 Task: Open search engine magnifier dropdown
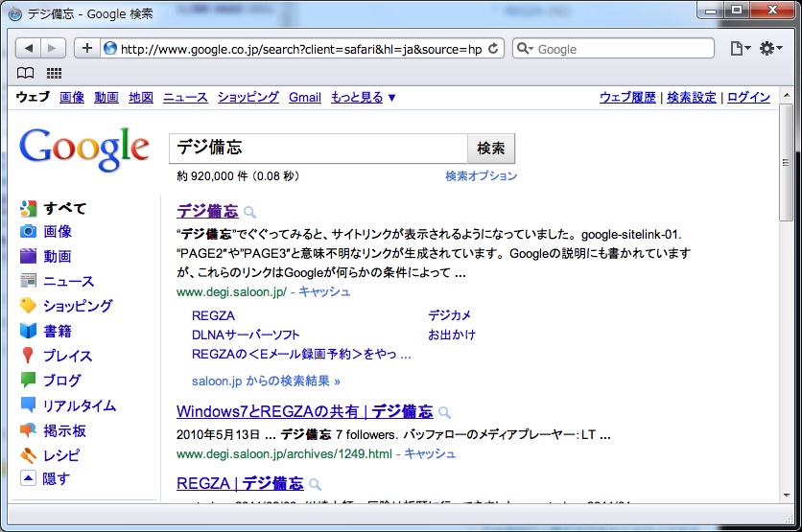coord(525,49)
